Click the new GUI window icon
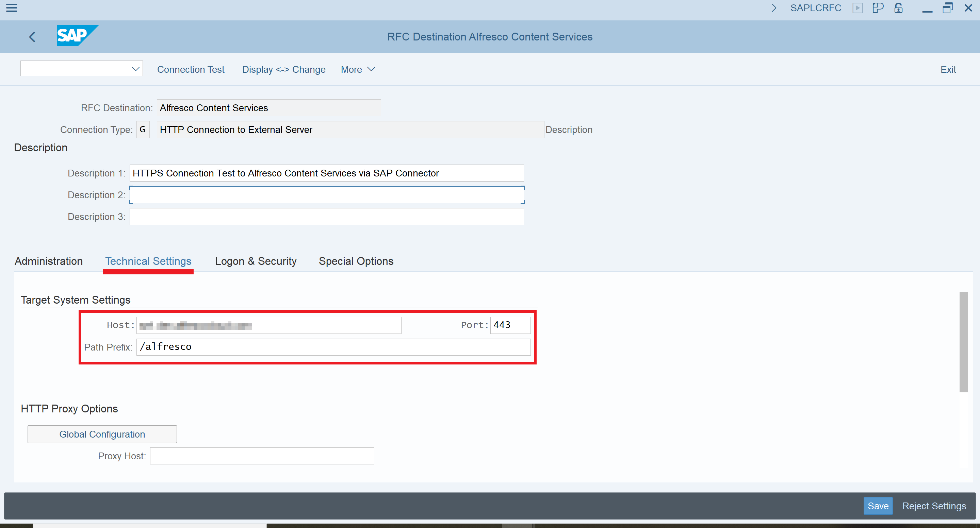Viewport: 980px width, 528px height. 878,8
